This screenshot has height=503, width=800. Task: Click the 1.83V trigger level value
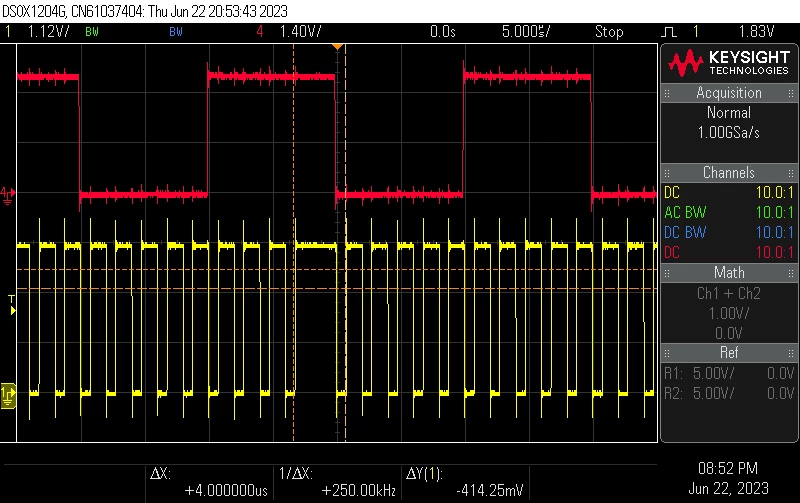(757, 32)
